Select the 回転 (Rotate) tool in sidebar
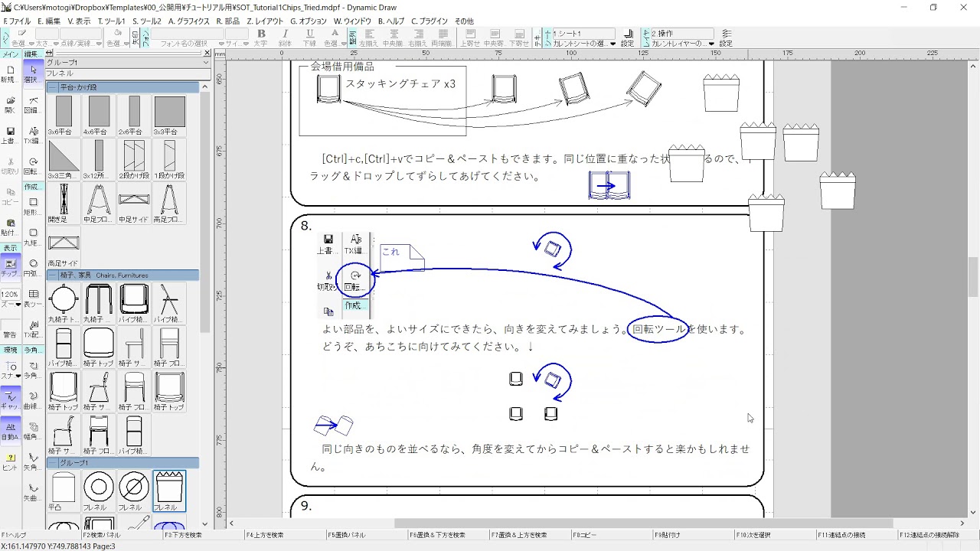 coord(33,166)
